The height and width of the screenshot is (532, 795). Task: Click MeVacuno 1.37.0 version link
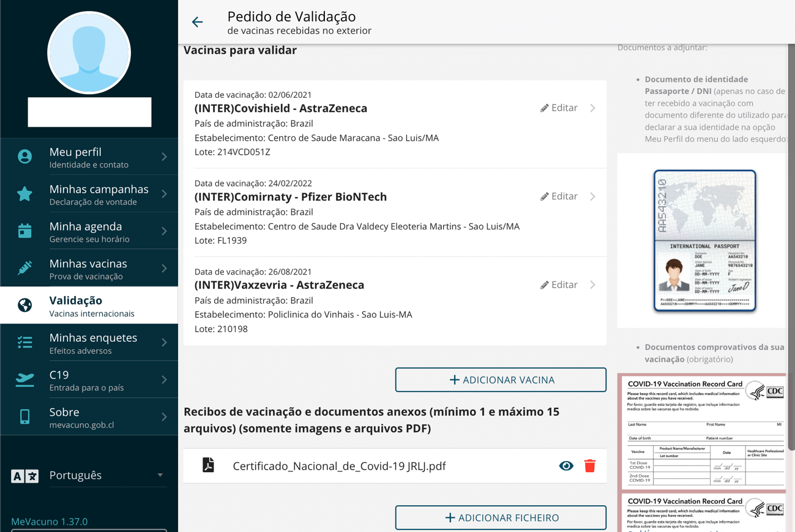49,522
